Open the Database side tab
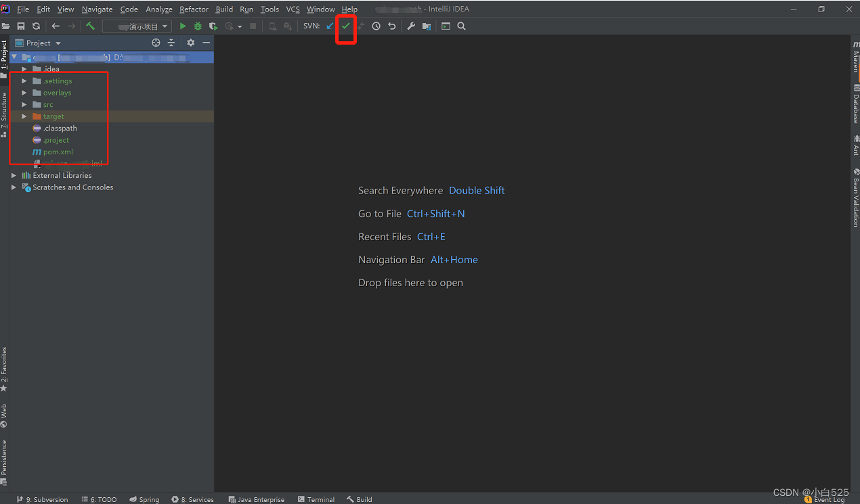Viewport: 860px width, 504px height. point(855,104)
